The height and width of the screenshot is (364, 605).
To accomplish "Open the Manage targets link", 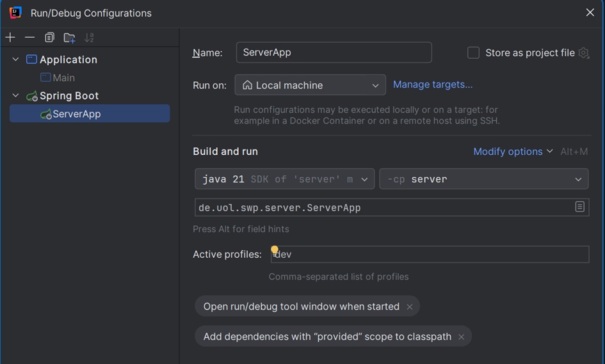I will (x=433, y=84).
